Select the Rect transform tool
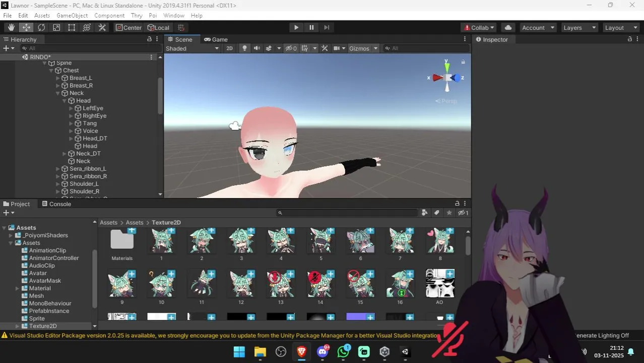644x363 pixels. click(72, 28)
